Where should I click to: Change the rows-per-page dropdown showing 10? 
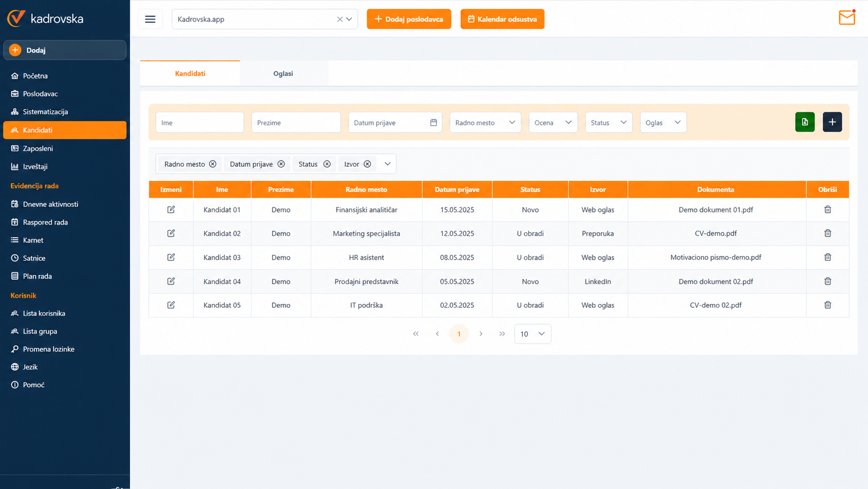pos(533,334)
